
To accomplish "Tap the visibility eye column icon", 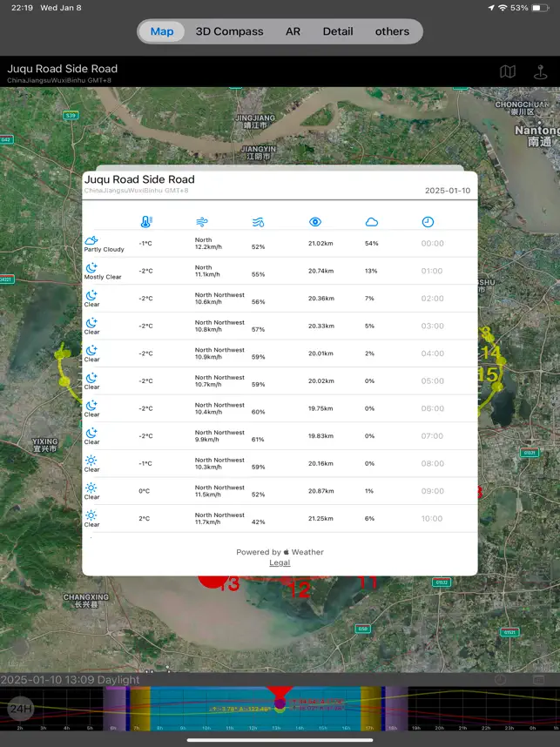I will [315, 222].
